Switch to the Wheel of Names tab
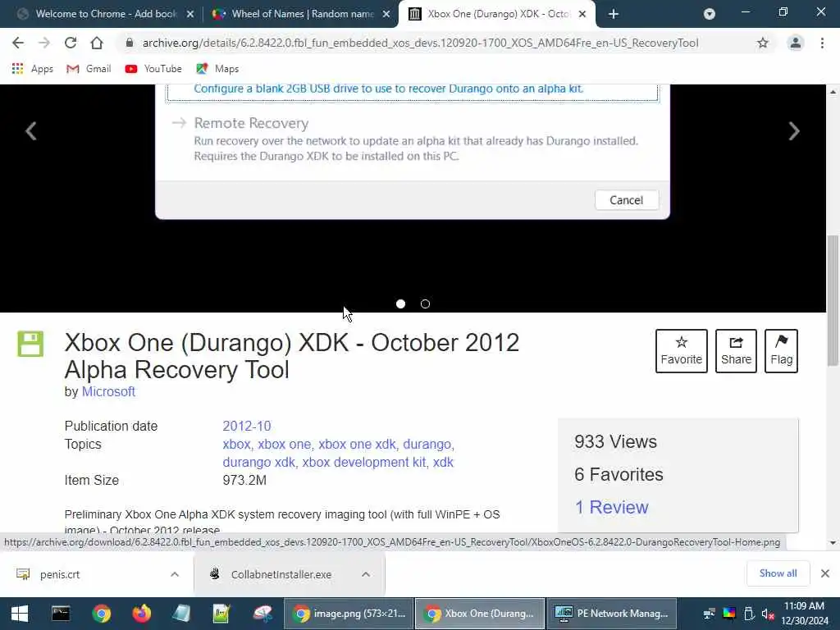 click(300, 14)
